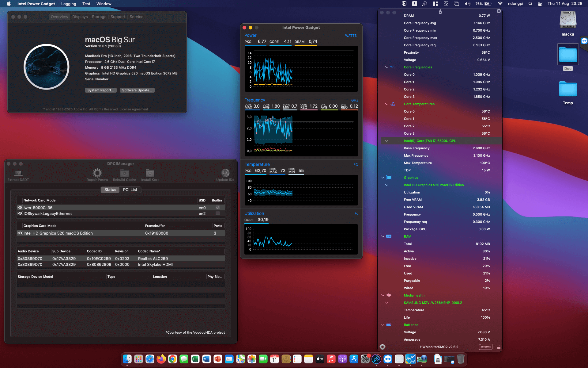Screen dimensions: 588x368
Task: Click the System Report button
Action: click(100, 90)
